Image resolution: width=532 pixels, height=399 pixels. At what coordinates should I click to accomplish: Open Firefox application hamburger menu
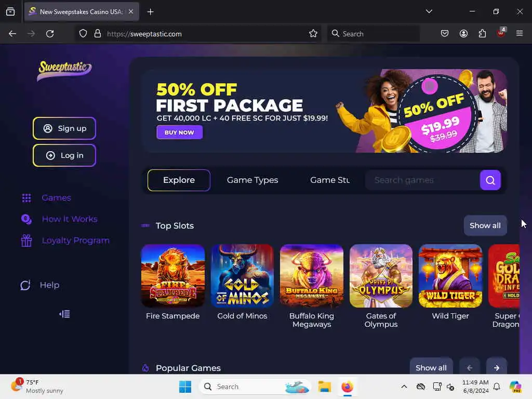519,34
